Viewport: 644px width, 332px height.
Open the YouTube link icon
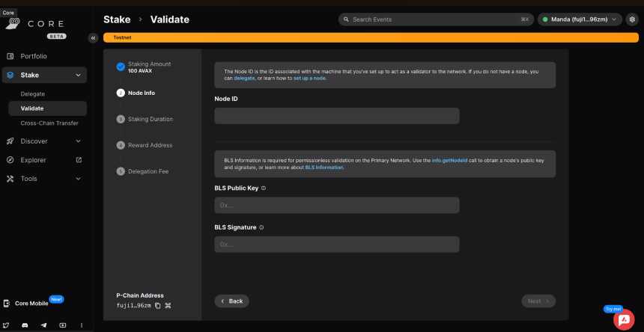click(62, 325)
